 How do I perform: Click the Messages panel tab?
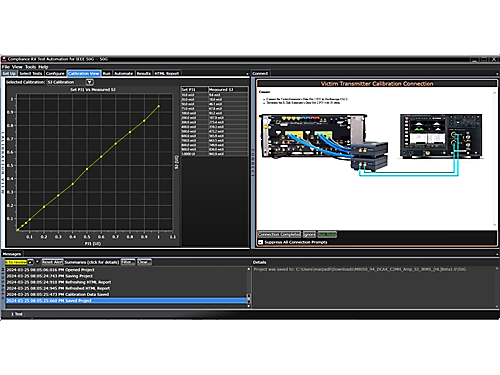coord(12,254)
